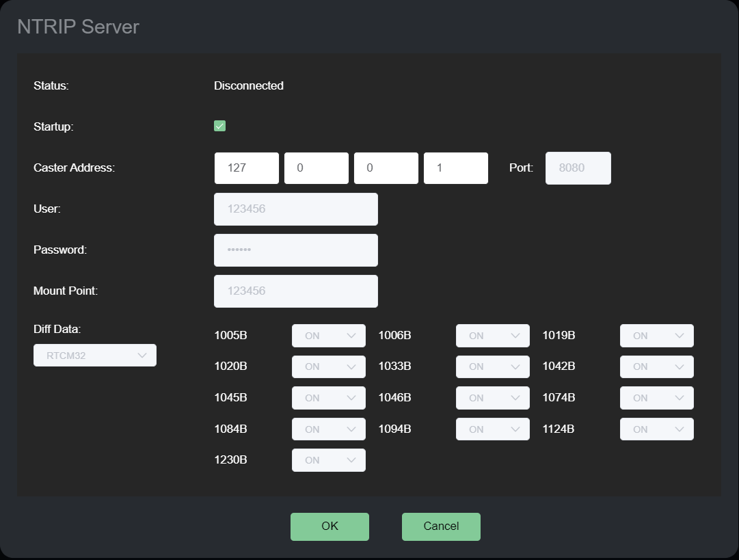Open the 1045B message dropdown
This screenshot has width=739, height=560.
pos(328,398)
